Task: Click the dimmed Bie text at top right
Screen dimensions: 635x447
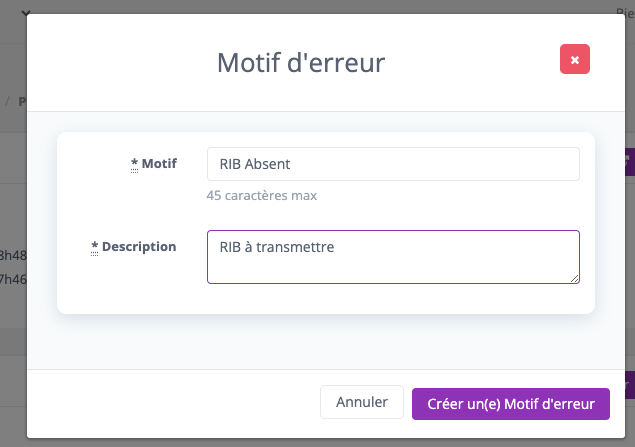Action: coord(625,13)
